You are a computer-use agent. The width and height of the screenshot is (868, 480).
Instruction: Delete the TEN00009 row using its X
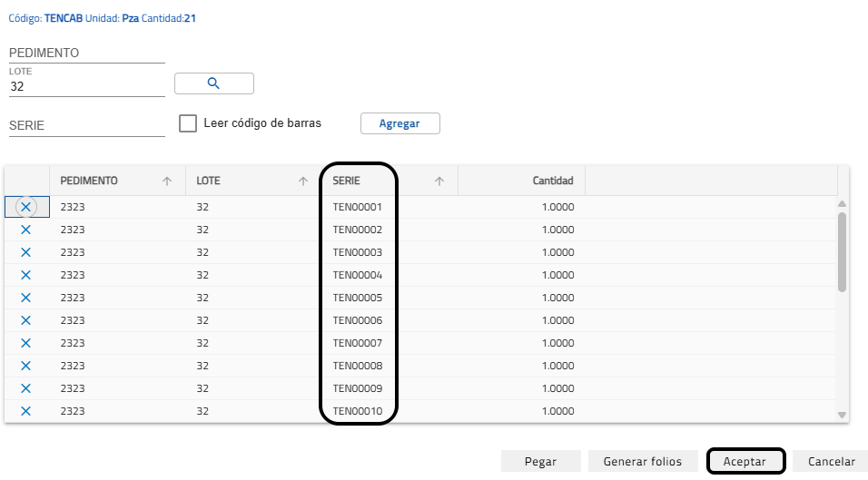coord(25,388)
